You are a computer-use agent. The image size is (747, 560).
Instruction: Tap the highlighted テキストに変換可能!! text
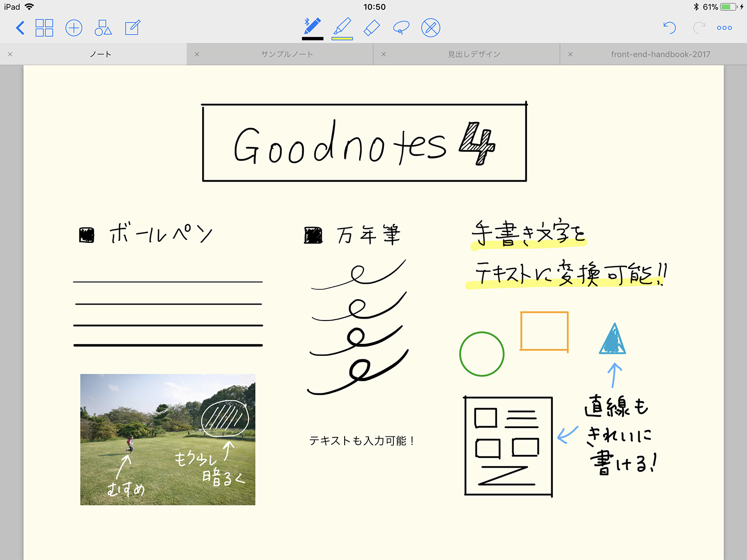coord(567,274)
